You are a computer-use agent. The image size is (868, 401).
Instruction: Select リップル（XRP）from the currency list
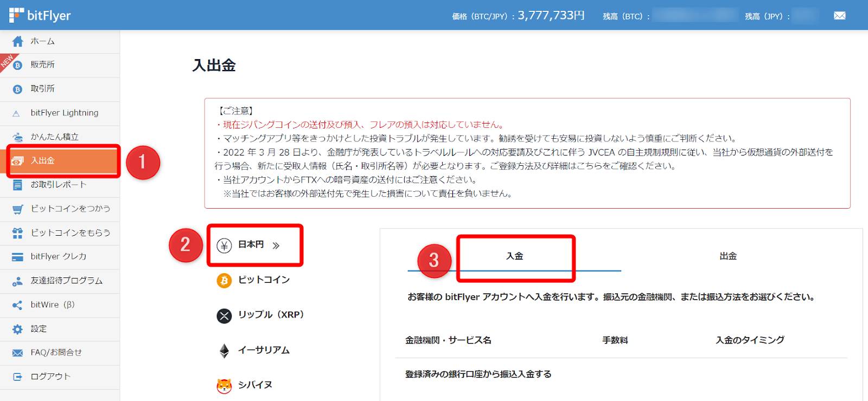[x=271, y=315]
